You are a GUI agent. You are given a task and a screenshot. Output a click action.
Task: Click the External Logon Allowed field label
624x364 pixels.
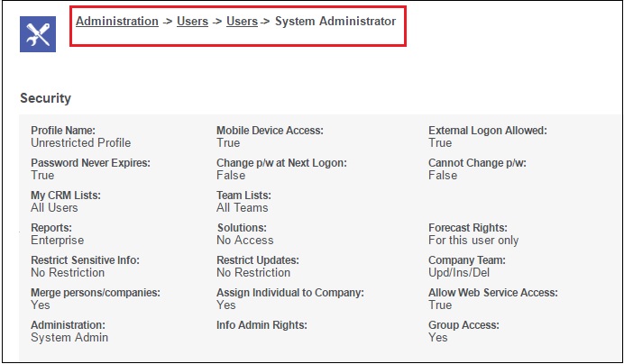[488, 131]
